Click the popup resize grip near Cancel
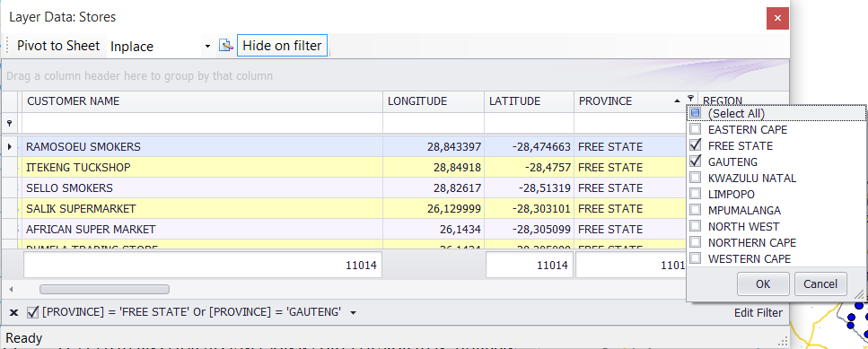 coord(858,296)
